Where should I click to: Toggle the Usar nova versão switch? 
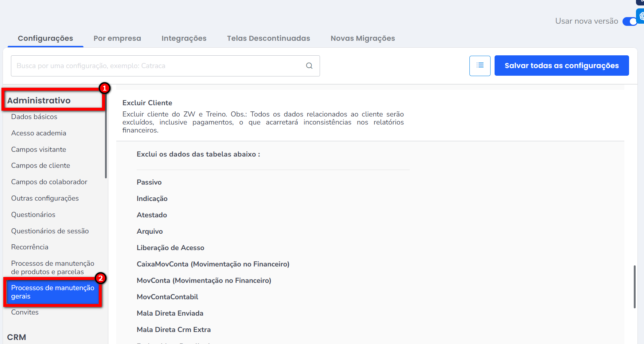(629, 21)
